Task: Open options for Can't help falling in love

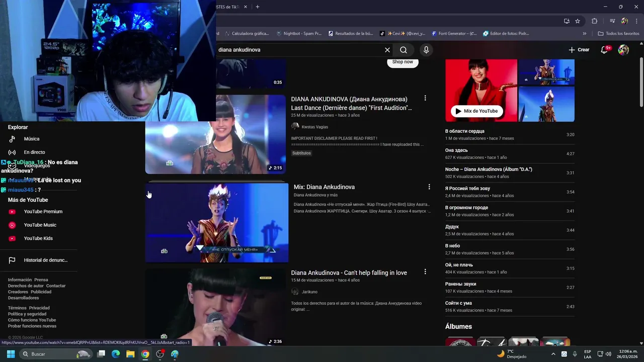Action: (x=425, y=272)
